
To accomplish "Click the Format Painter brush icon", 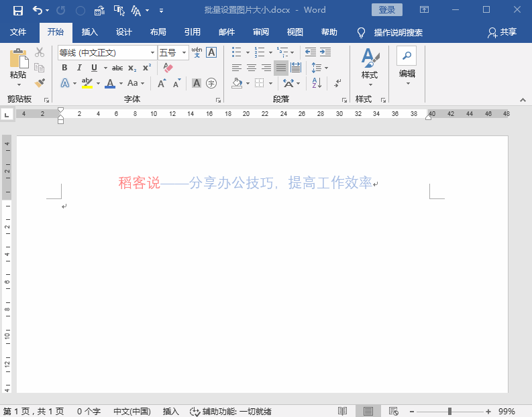I will pos(40,82).
